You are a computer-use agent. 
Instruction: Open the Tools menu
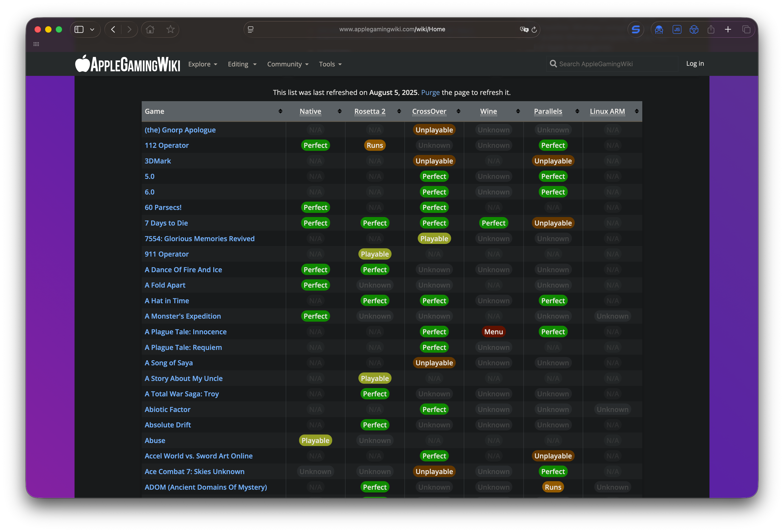pyautogui.click(x=330, y=64)
